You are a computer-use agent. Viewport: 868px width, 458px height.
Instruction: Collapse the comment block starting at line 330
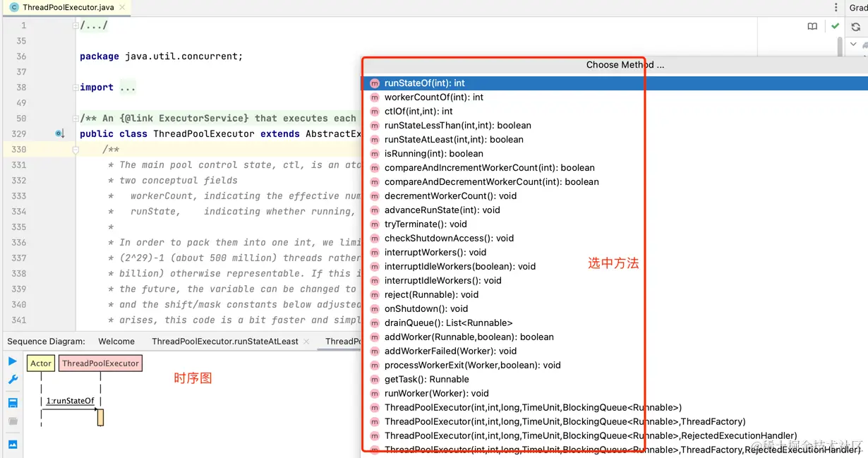point(76,150)
